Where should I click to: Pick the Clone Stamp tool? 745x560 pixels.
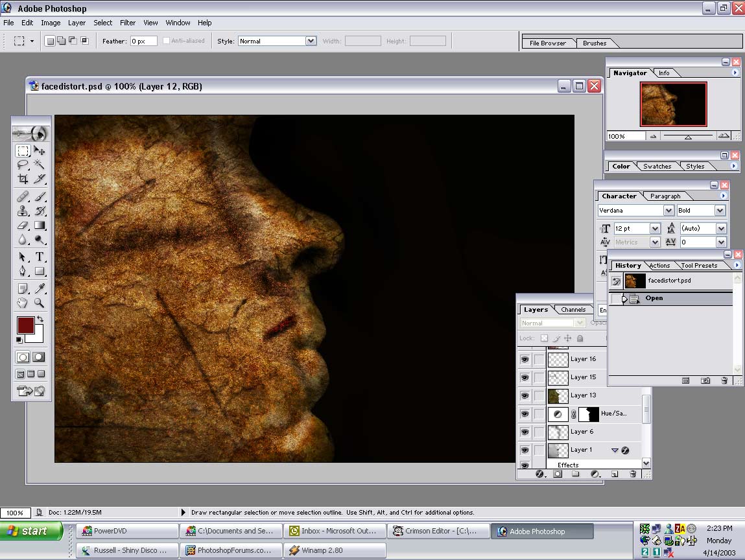[23, 211]
